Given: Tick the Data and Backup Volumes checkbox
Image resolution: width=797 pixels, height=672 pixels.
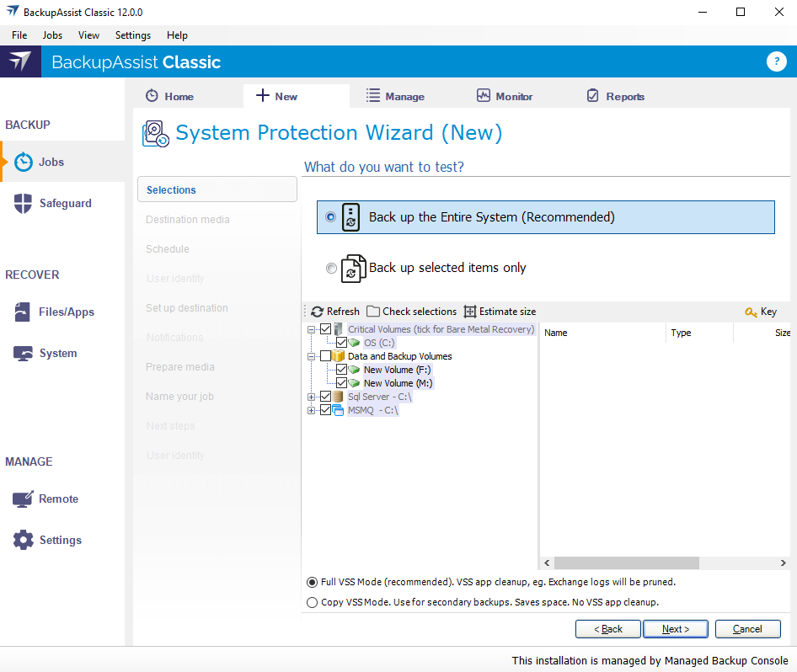Looking at the screenshot, I should (326, 356).
